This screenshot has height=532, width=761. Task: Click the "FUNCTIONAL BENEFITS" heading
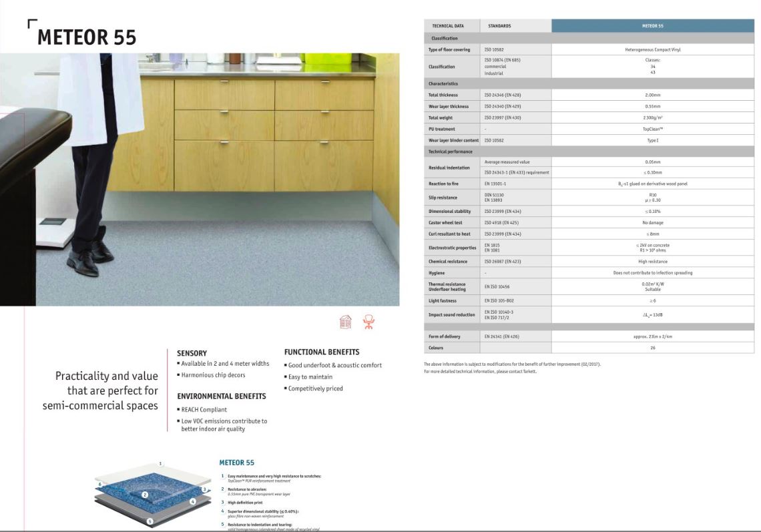pos(322,352)
